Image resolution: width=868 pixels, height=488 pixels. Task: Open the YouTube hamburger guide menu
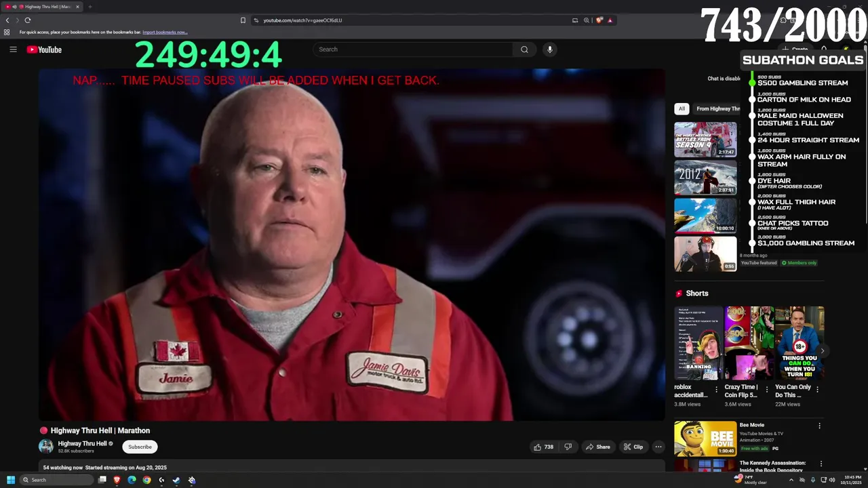[x=13, y=49]
